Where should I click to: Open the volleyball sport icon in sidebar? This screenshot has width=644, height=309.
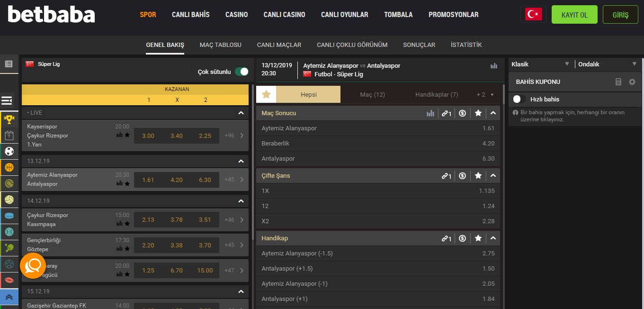click(x=9, y=200)
